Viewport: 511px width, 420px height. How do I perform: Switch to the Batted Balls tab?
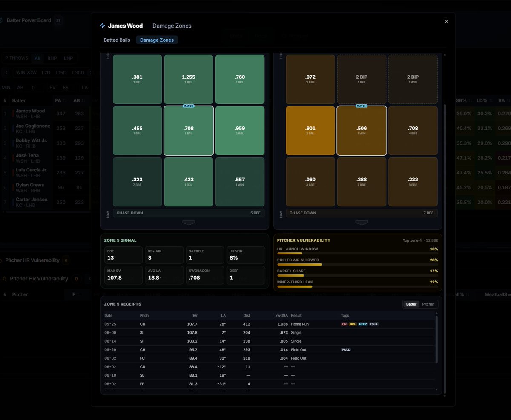click(117, 40)
